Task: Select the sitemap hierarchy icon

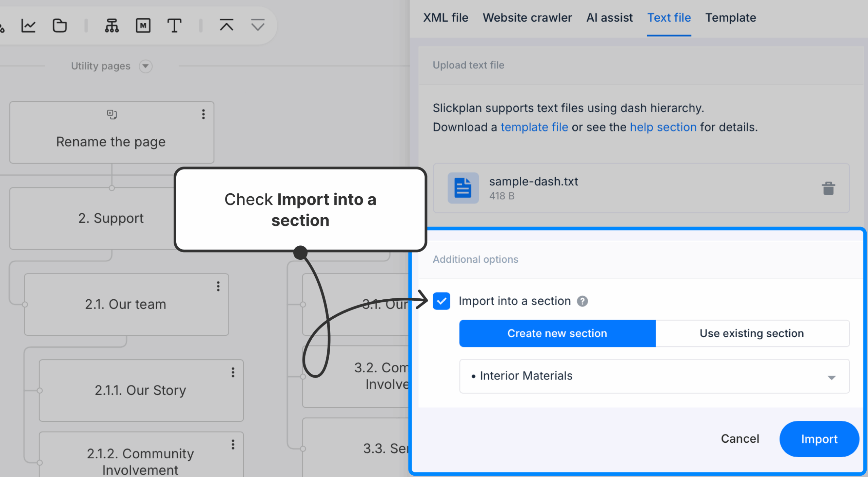Action: pyautogui.click(x=112, y=25)
